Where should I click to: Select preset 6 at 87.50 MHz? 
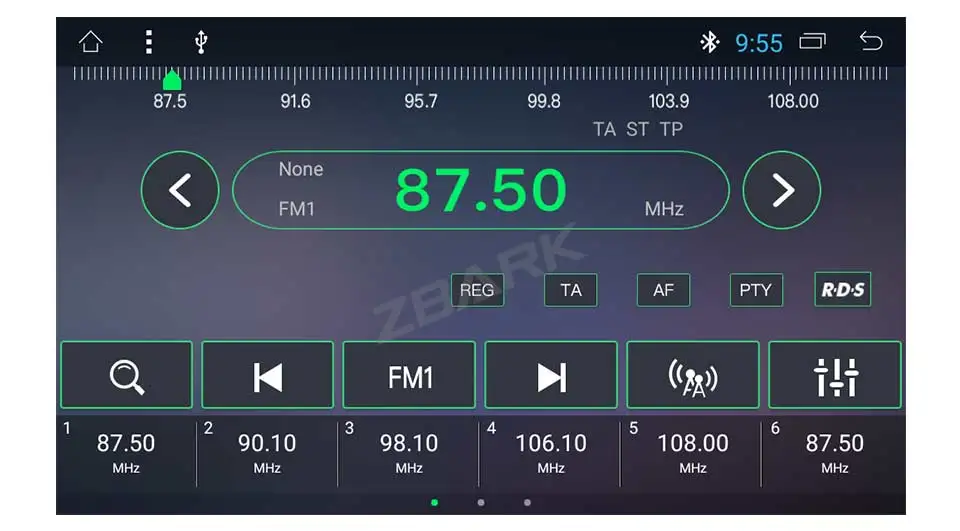[834, 452]
